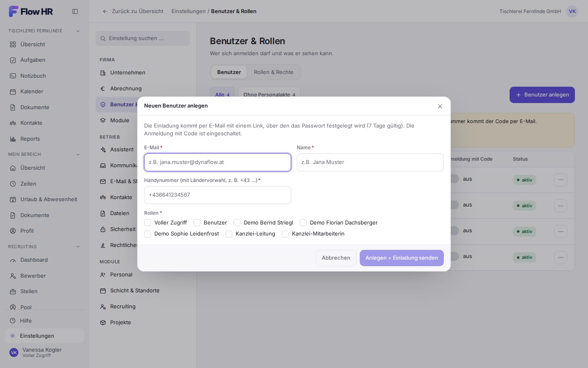Click the Module layers icon
This screenshot has height=368, width=588.
click(103, 121)
